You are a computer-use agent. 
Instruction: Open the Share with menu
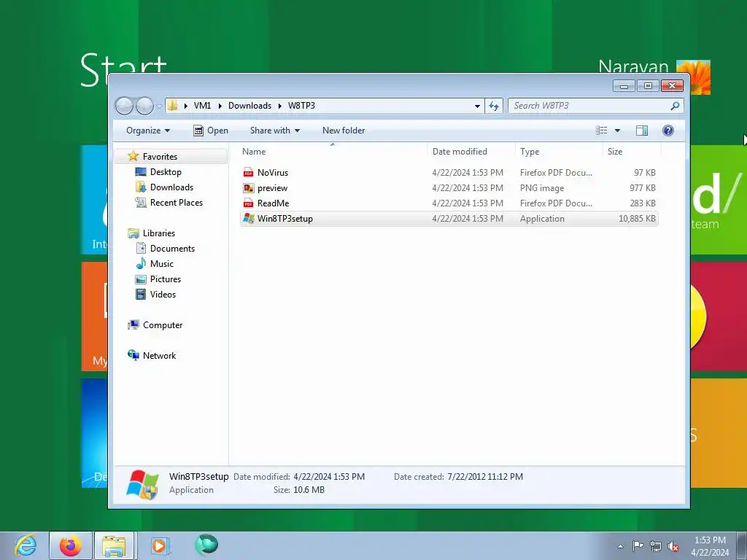275,131
